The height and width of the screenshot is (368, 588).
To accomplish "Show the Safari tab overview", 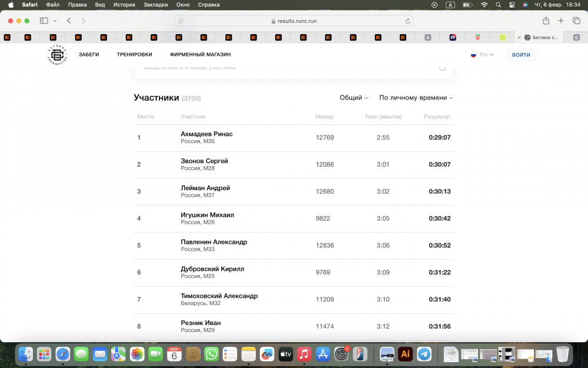I will point(576,21).
